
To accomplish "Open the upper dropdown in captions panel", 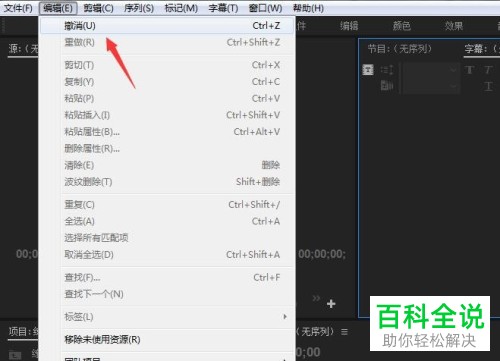I will coord(431,70).
